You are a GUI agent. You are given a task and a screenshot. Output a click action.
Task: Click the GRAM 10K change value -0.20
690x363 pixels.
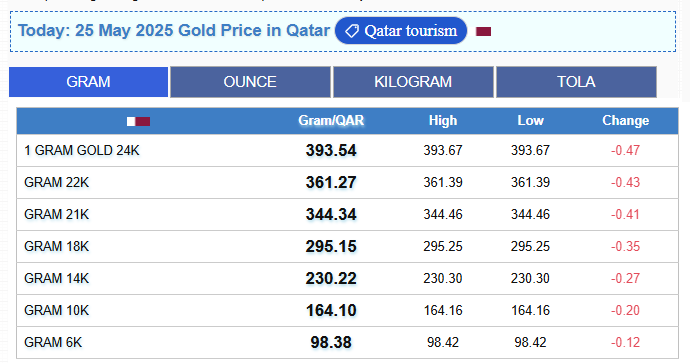625,311
